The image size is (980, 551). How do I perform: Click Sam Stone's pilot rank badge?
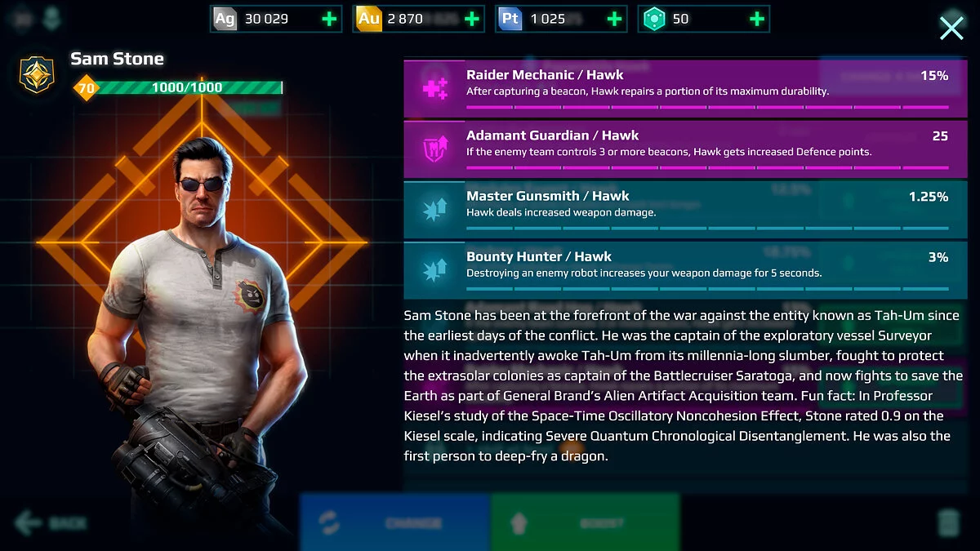(36, 74)
